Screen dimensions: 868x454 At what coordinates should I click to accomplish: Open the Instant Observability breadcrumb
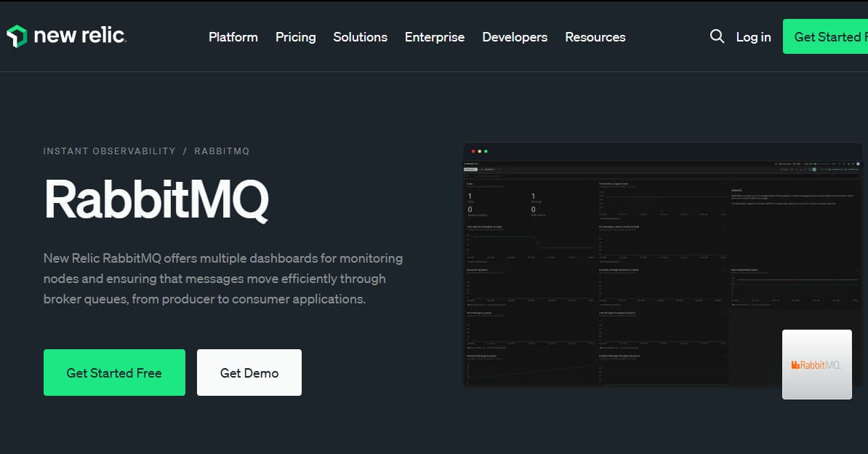(110, 151)
